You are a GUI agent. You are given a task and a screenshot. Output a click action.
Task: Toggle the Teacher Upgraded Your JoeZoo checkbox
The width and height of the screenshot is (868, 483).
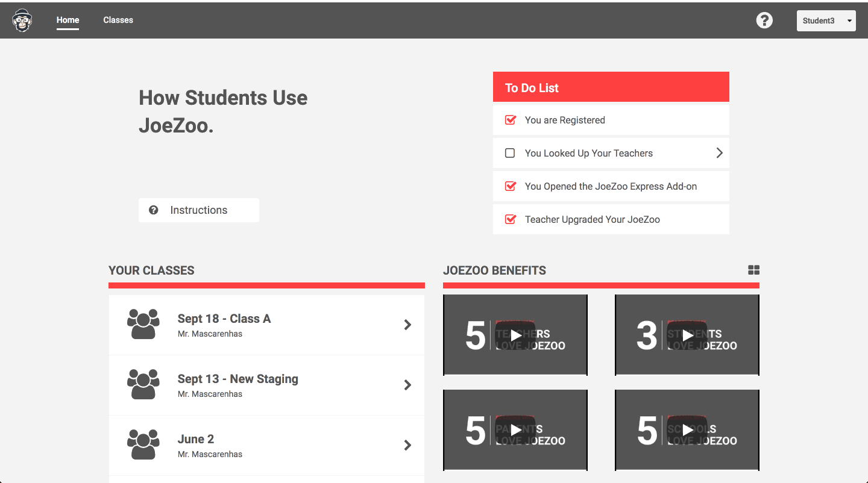click(510, 219)
